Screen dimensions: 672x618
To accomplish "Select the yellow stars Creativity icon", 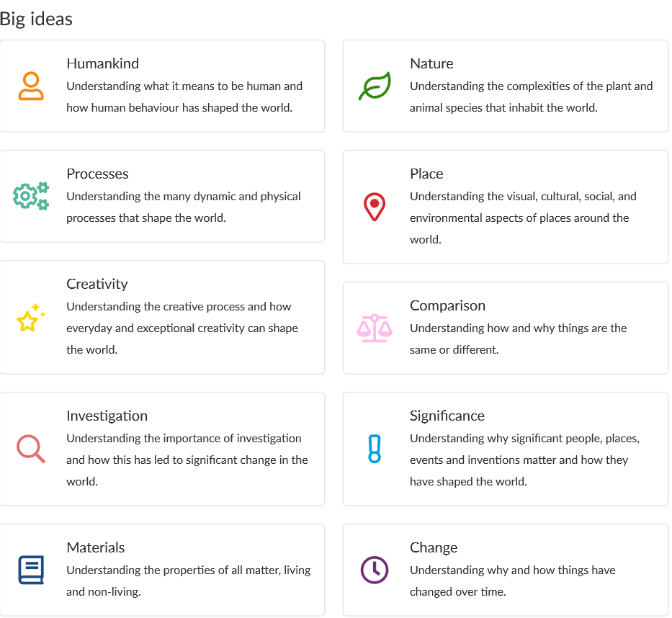I will (31, 317).
